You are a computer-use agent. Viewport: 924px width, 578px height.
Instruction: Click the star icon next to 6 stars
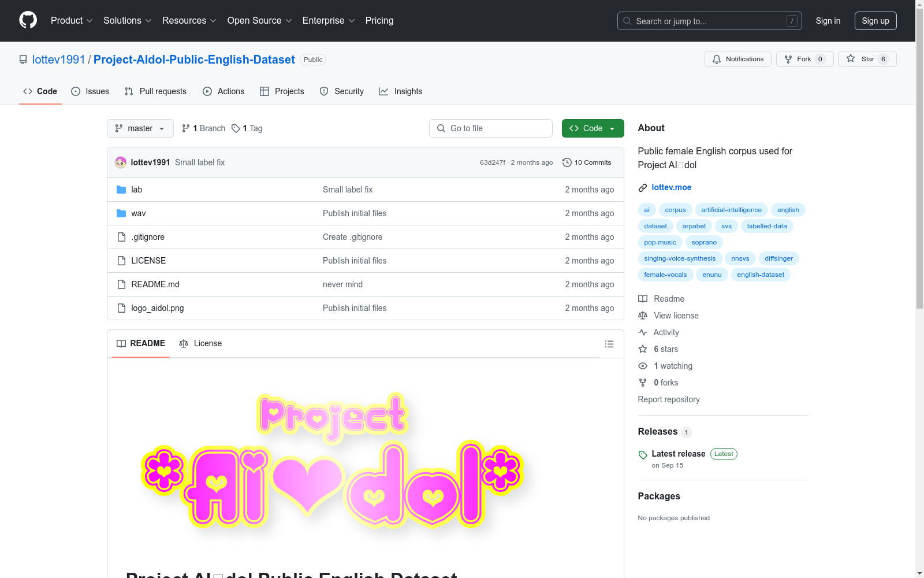click(643, 349)
